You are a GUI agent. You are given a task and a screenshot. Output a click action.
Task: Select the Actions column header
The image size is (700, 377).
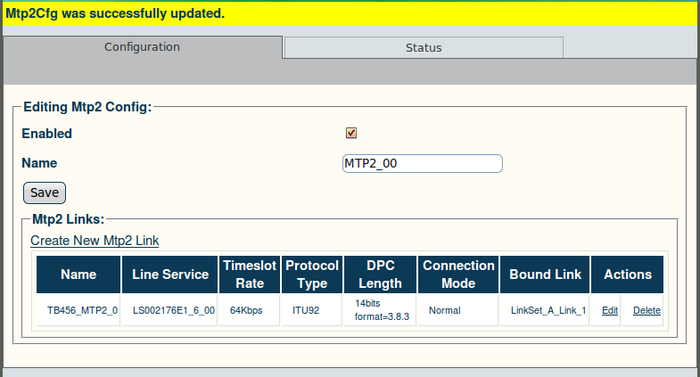pyautogui.click(x=628, y=274)
